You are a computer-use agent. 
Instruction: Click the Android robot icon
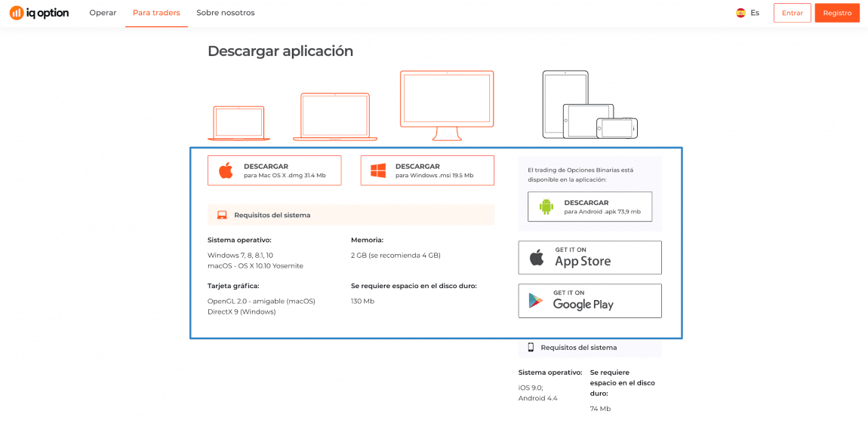[546, 207]
